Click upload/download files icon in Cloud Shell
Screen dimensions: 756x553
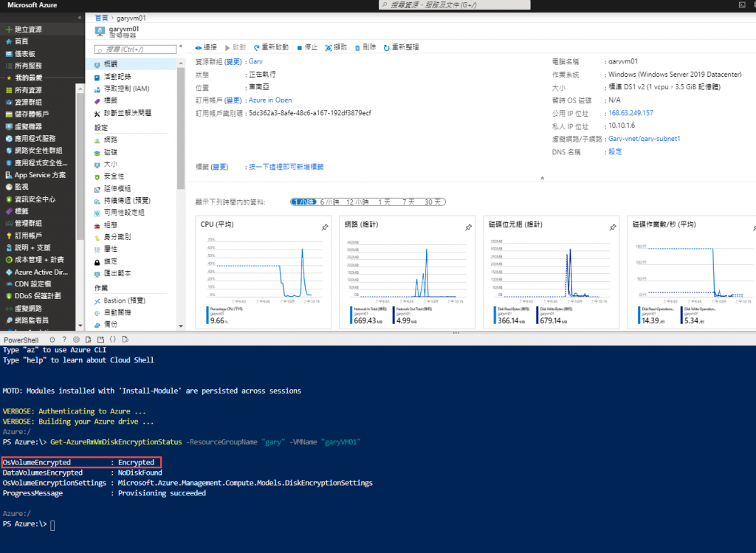89,340
